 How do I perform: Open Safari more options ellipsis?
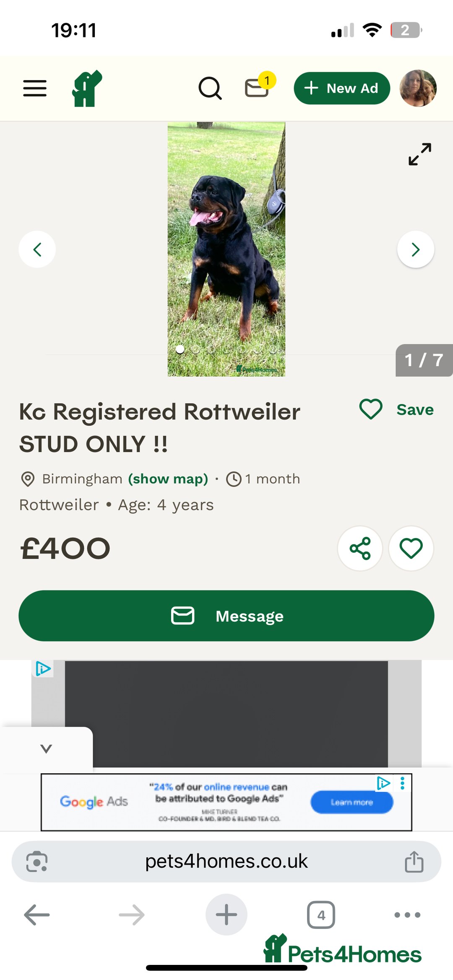click(x=407, y=915)
